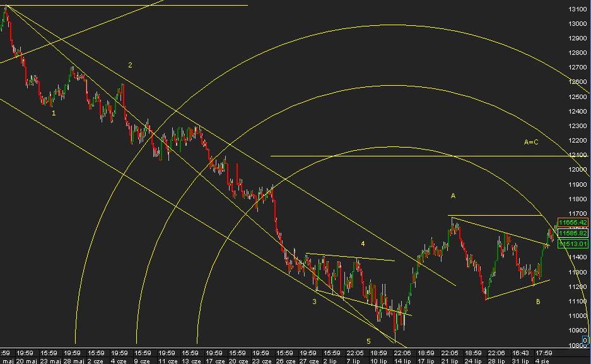
Task: Select the correction label B
Action: (538, 302)
